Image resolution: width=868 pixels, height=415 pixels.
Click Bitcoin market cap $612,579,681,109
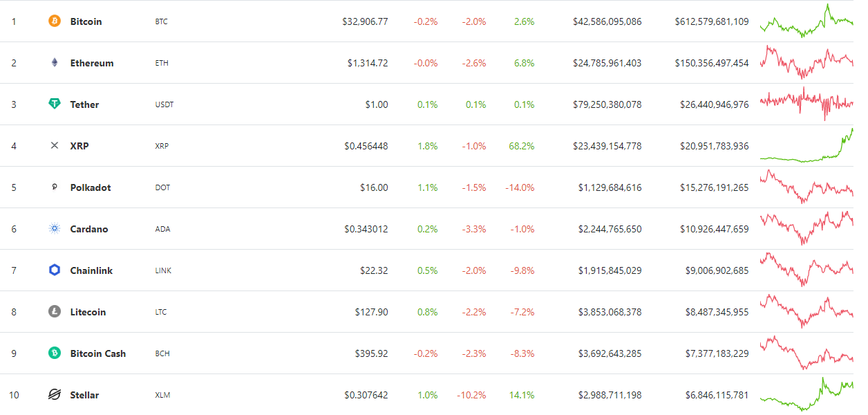click(712, 21)
